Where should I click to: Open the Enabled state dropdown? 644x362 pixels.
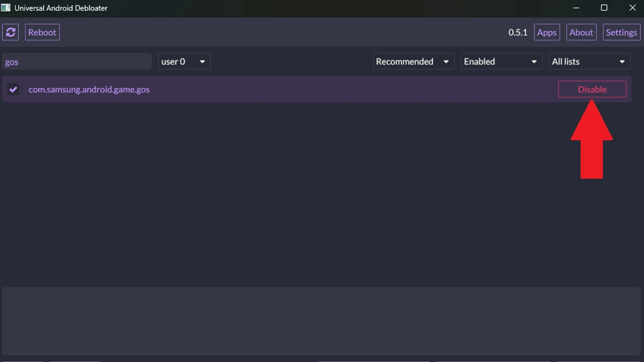click(500, 62)
